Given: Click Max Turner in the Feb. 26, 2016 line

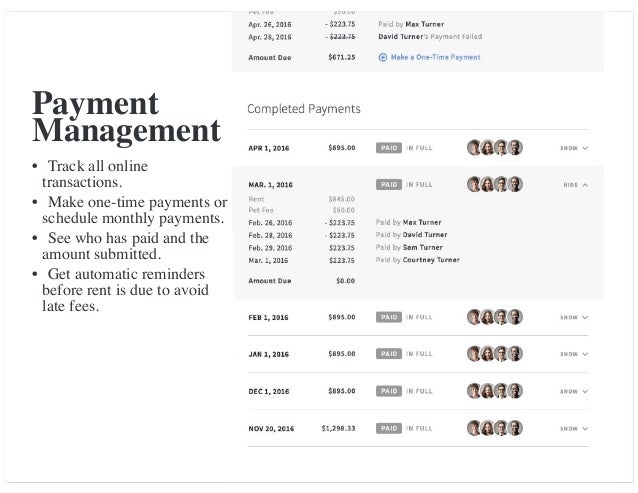Looking at the screenshot, I should pos(422,223).
